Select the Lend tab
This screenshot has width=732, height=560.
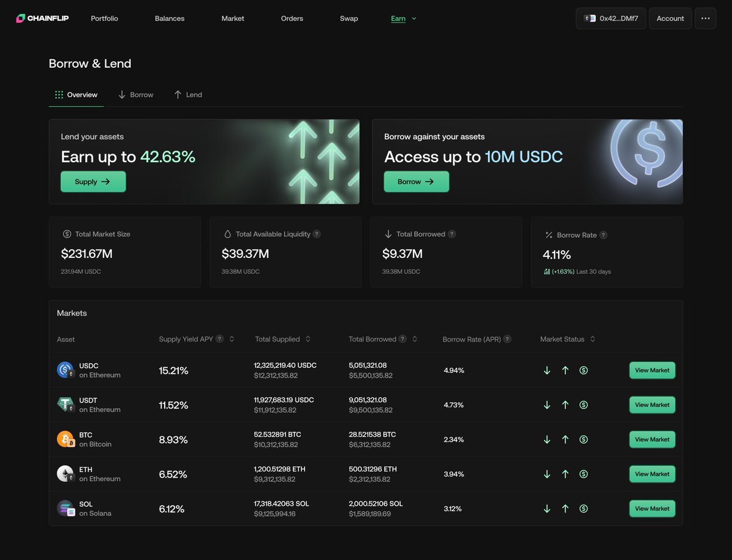click(x=188, y=95)
